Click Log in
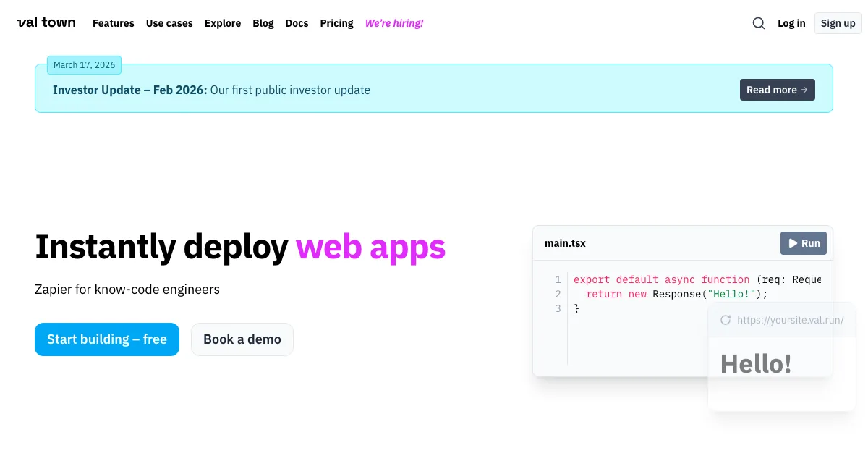The height and width of the screenshot is (456, 868). coord(791,23)
